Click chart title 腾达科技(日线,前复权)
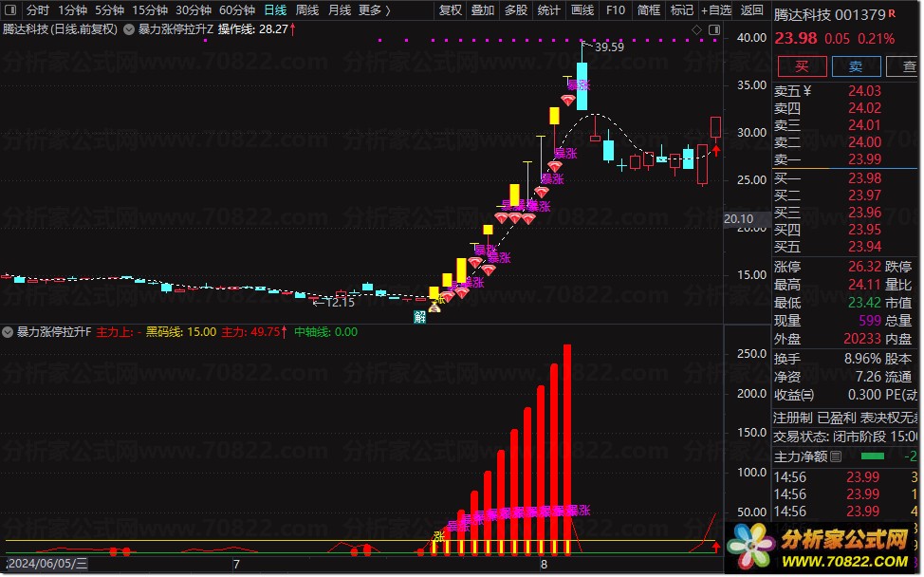924x577 pixels. [60, 29]
